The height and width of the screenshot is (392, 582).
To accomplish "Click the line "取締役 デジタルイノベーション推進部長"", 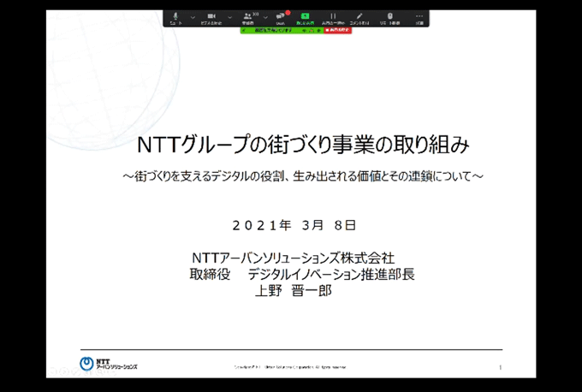I will click(x=302, y=275).
